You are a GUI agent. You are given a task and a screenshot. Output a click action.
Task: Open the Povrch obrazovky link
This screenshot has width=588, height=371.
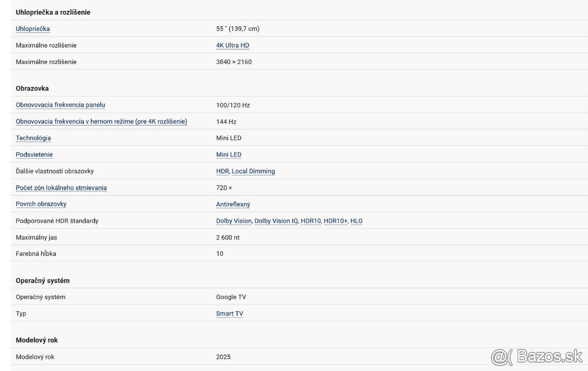(41, 204)
